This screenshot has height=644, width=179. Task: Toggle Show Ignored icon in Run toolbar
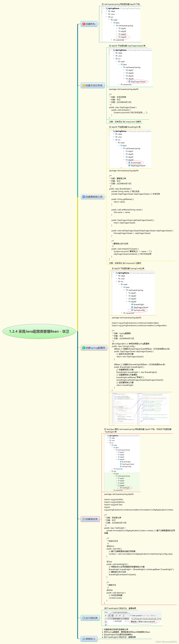pyautogui.click(x=113, y=616)
